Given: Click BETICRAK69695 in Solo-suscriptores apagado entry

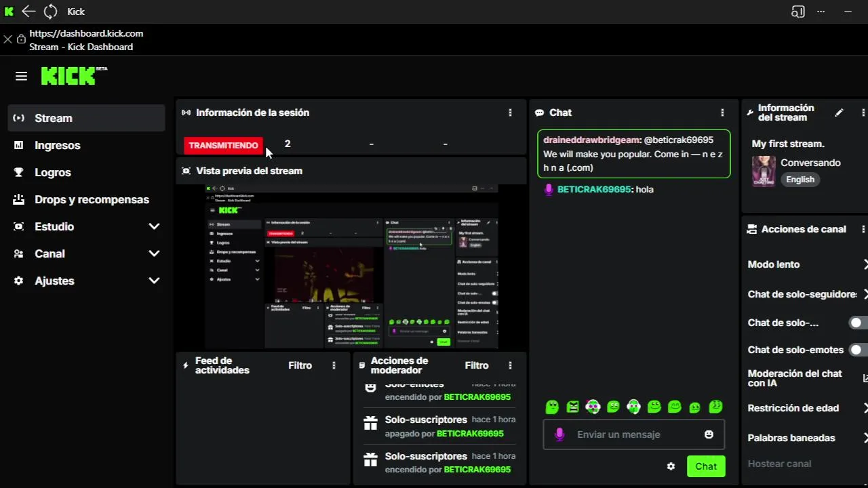Looking at the screenshot, I should [x=470, y=434].
